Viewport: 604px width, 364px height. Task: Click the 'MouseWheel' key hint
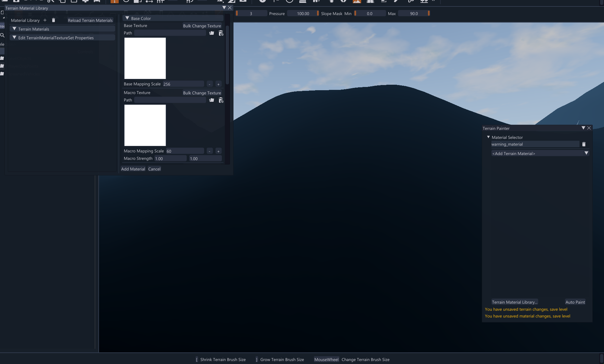coord(326,359)
